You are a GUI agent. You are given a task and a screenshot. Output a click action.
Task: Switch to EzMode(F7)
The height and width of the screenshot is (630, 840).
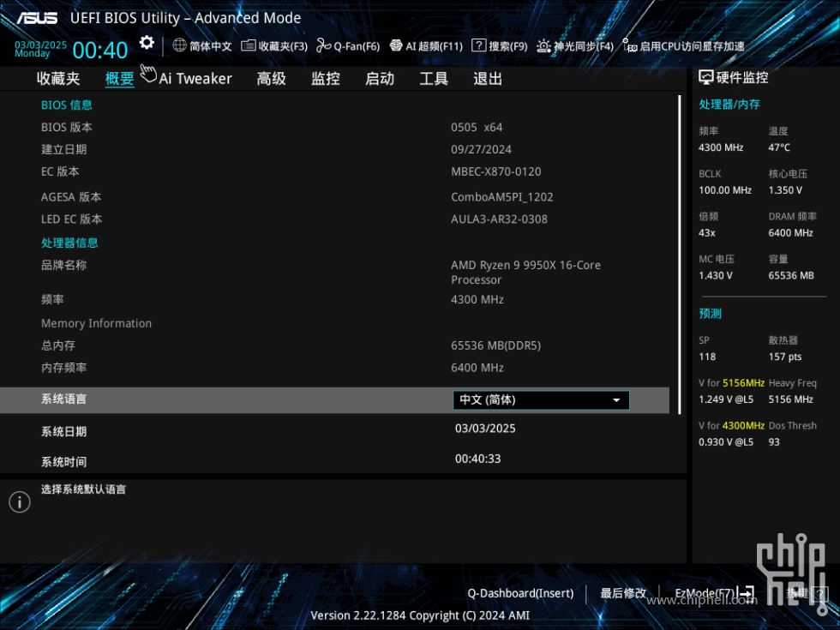click(705, 593)
